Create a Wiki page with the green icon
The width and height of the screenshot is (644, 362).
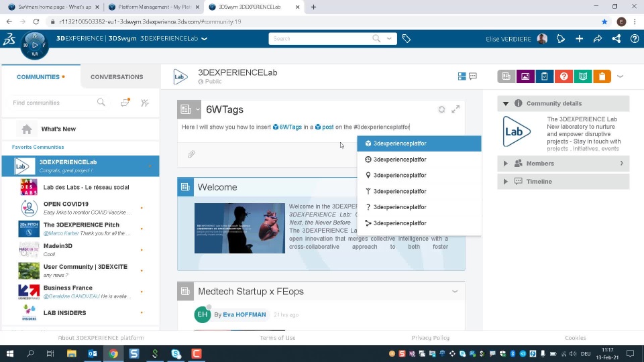point(583,76)
